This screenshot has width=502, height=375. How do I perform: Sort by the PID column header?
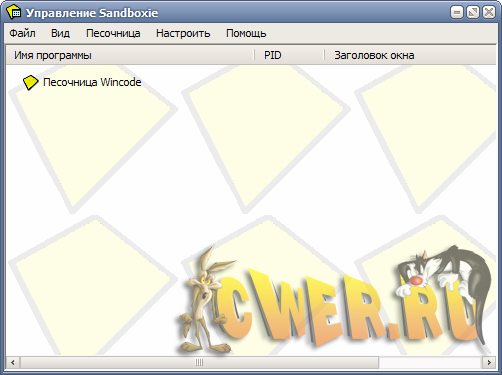289,55
